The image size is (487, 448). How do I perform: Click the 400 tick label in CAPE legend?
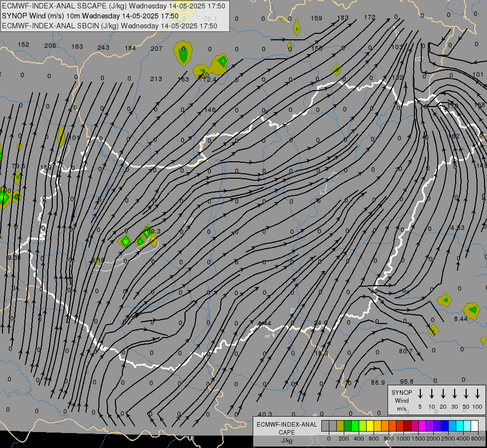pos(359,439)
